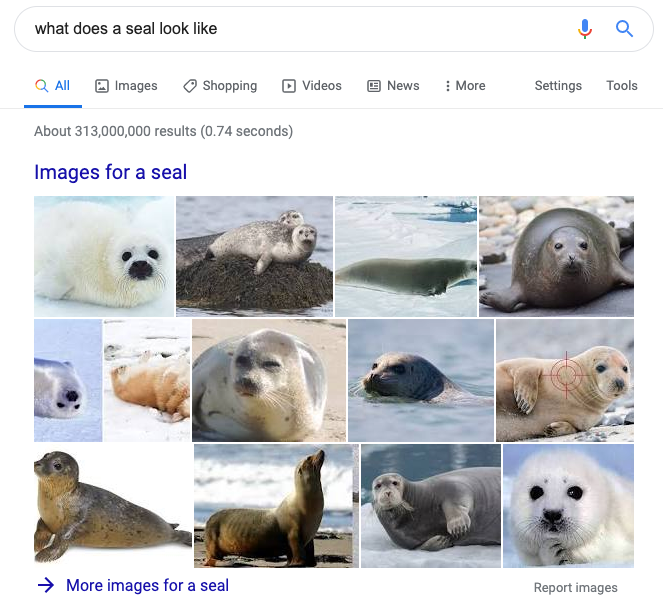Switch to the News tab
The width and height of the screenshot is (663, 607).
(x=393, y=86)
